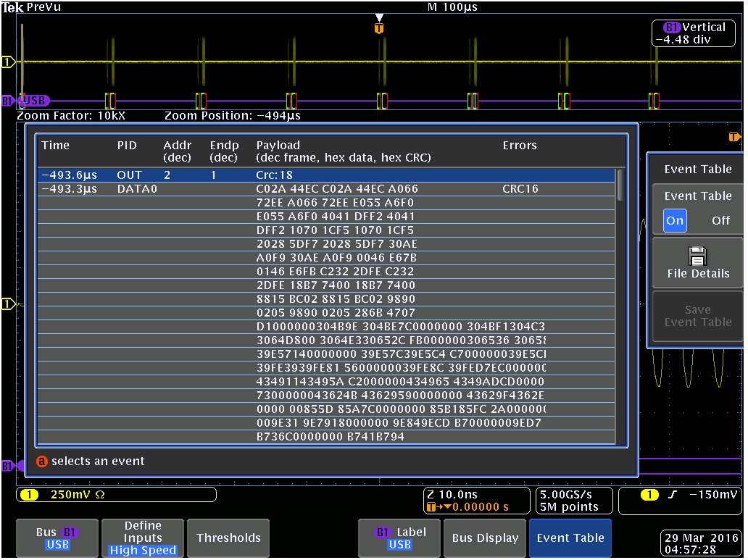Click the Event Table side menu title
Viewport: 748px width, 560px height.
click(697, 169)
